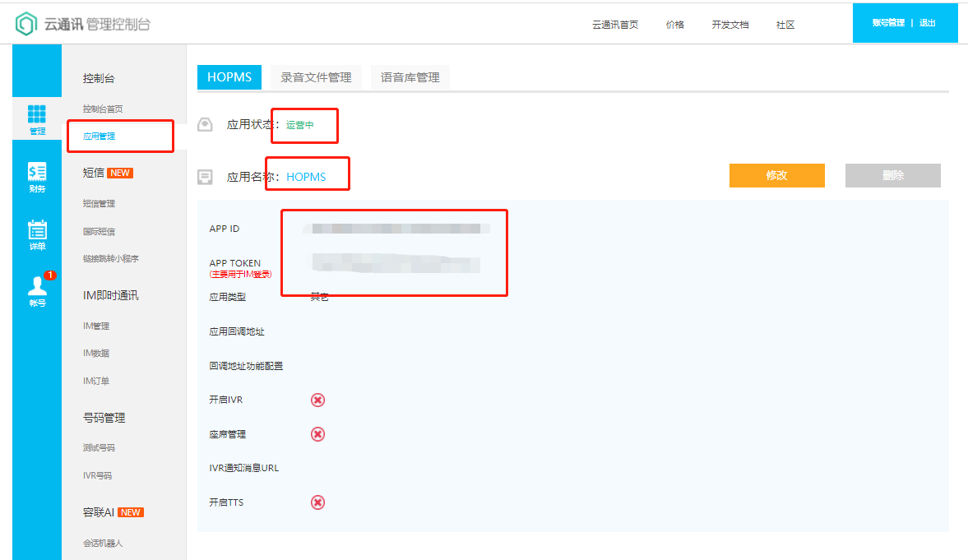The width and height of the screenshot is (968, 560).
Task: Click the red 主要用于IM登录 note
Action: coord(241,274)
